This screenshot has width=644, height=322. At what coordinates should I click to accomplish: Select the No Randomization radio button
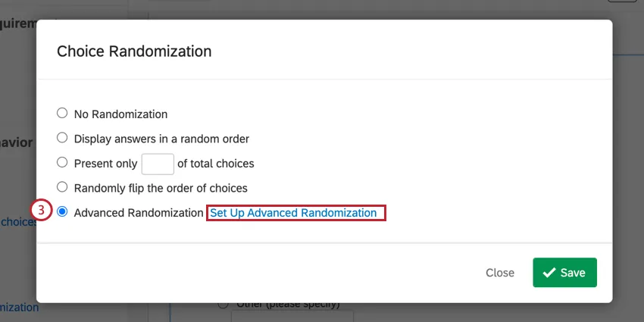[62, 114]
